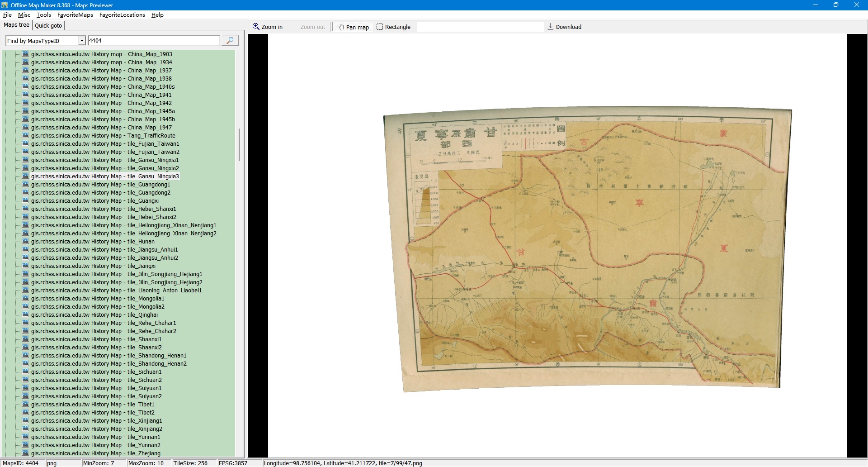Click the search ID input field

[153, 41]
